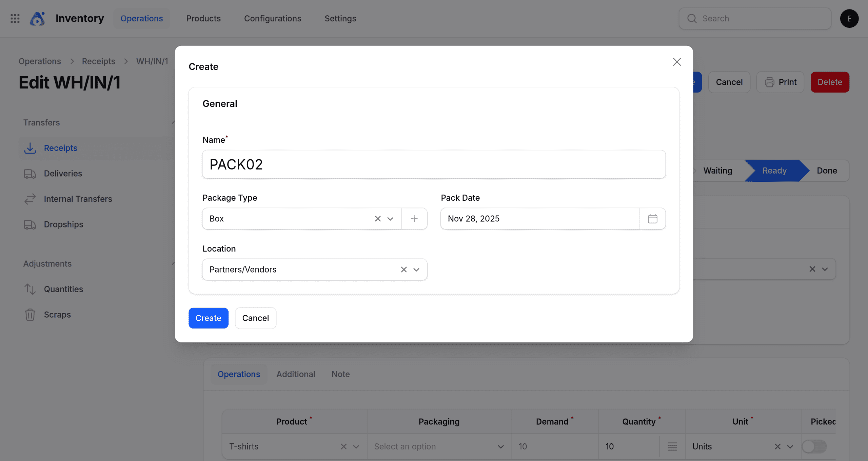
Task: Open Dropships via its truck icon
Action: (30, 224)
